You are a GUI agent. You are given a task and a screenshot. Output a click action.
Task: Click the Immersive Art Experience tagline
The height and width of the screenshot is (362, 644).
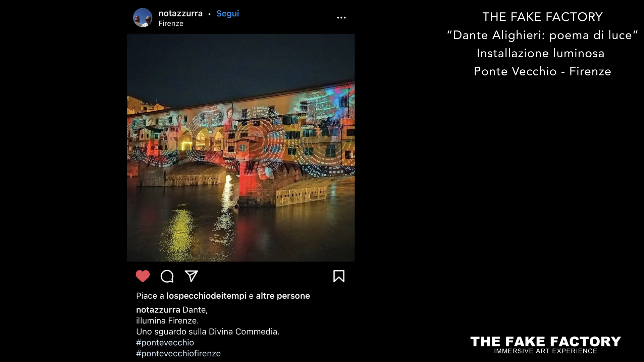coord(545,351)
